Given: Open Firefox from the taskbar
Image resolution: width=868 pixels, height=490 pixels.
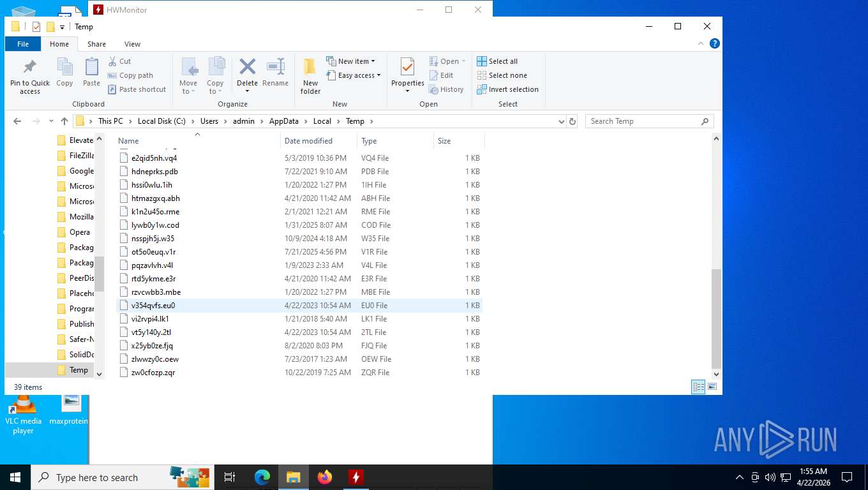Looking at the screenshot, I should click(x=325, y=477).
